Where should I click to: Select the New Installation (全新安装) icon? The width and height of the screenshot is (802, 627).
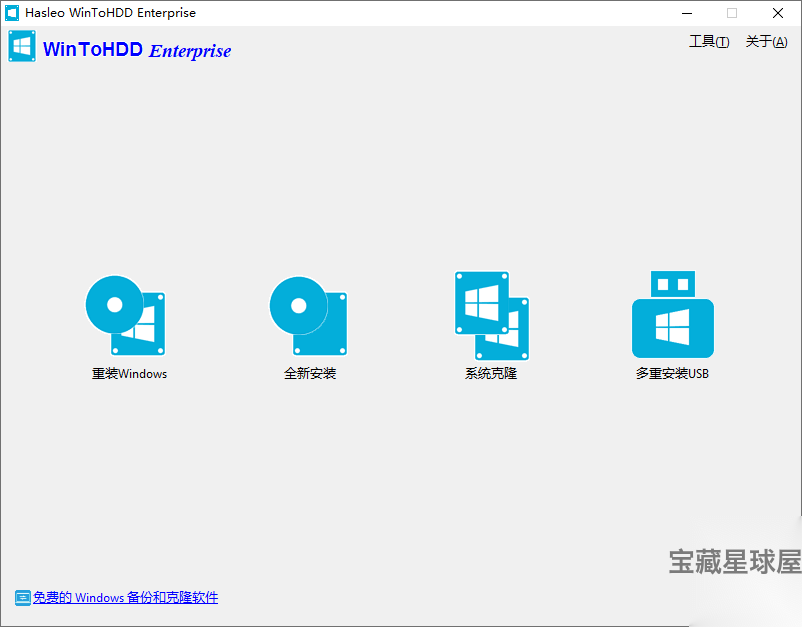click(308, 316)
